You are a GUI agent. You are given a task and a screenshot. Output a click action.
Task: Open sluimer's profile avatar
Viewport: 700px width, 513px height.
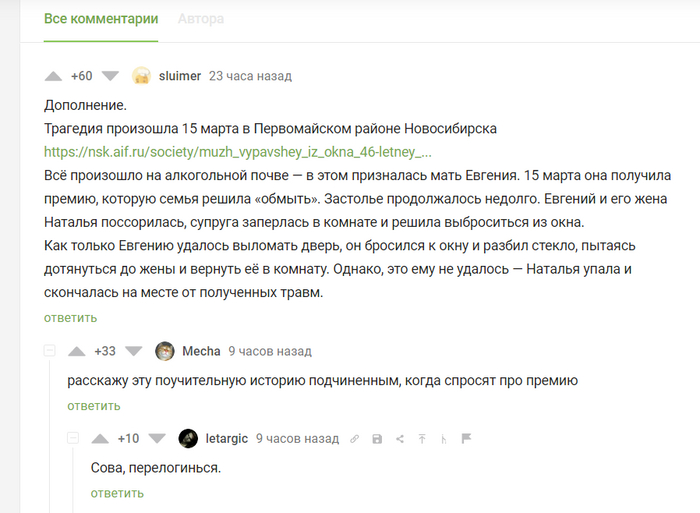click(142, 76)
